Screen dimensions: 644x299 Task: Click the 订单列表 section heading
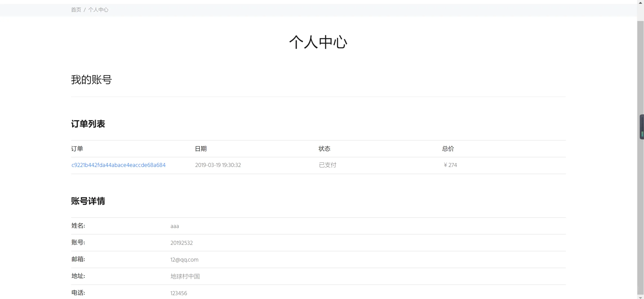tap(88, 124)
